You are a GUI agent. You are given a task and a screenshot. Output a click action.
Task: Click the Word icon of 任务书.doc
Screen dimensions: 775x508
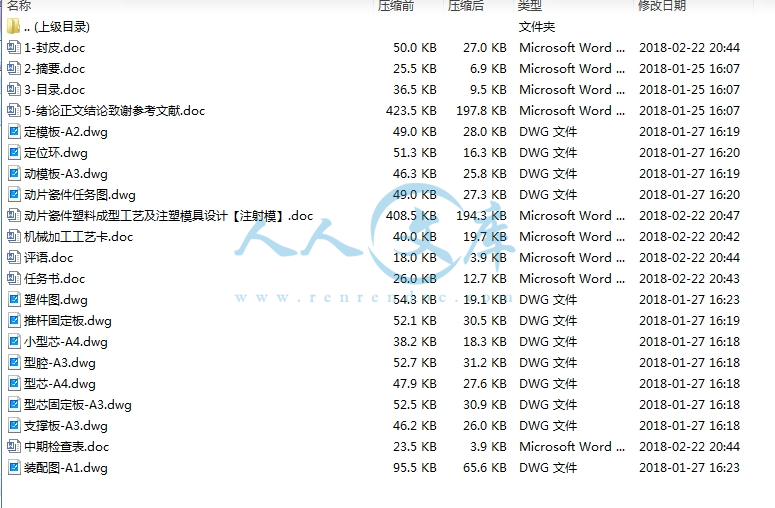(x=14, y=278)
